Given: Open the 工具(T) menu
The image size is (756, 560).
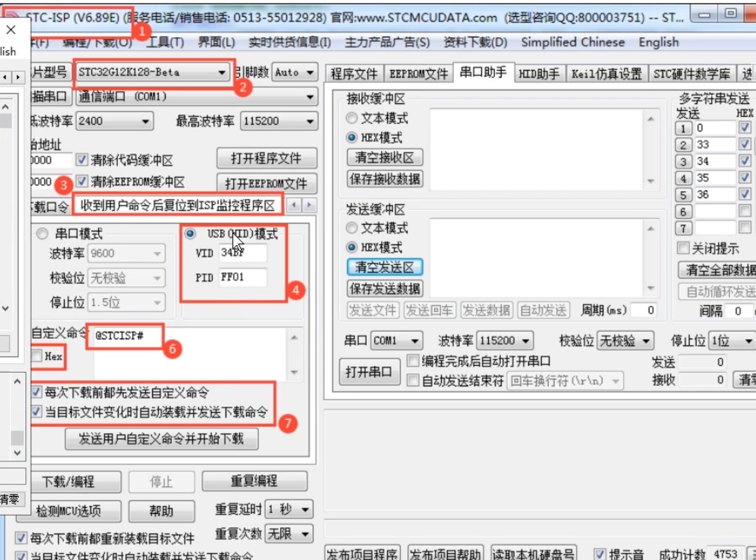Looking at the screenshot, I should pyautogui.click(x=165, y=42).
